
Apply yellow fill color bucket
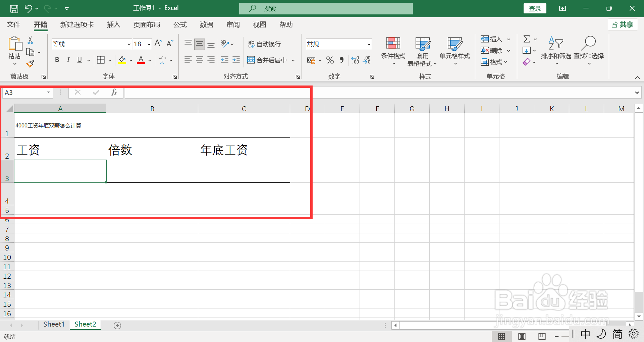[122, 60]
